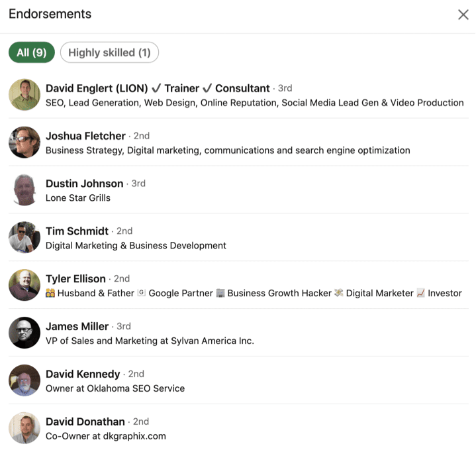The height and width of the screenshot is (450, 476).
Task: Open David Englert's profile photo
Action: pos(24,95)
